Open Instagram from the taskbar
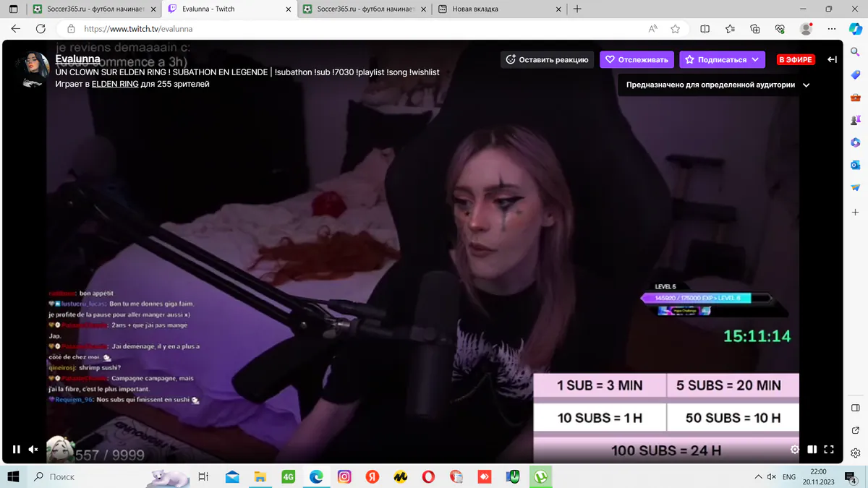 coord(344,476)
